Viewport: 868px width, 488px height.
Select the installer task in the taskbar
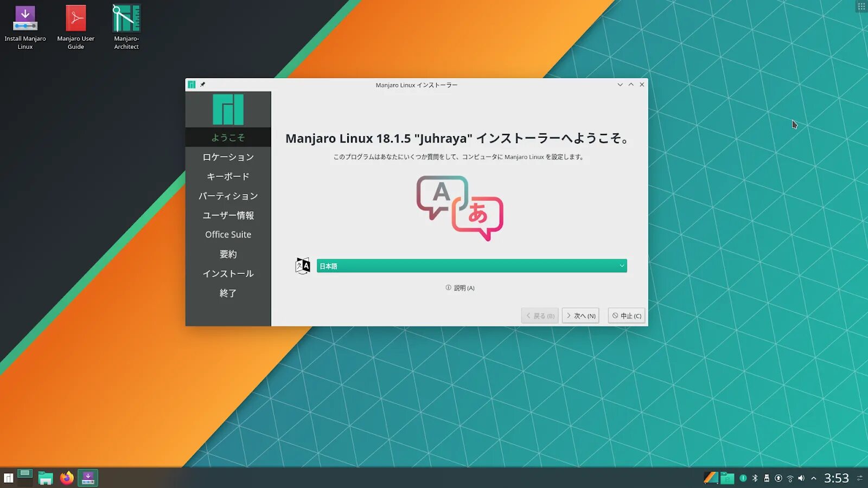(88, 478)
